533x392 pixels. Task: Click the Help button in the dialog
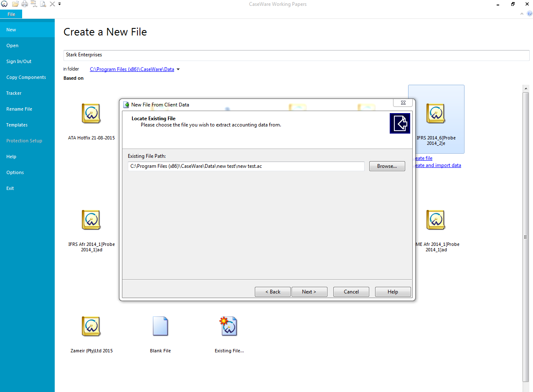pos(393,292)
